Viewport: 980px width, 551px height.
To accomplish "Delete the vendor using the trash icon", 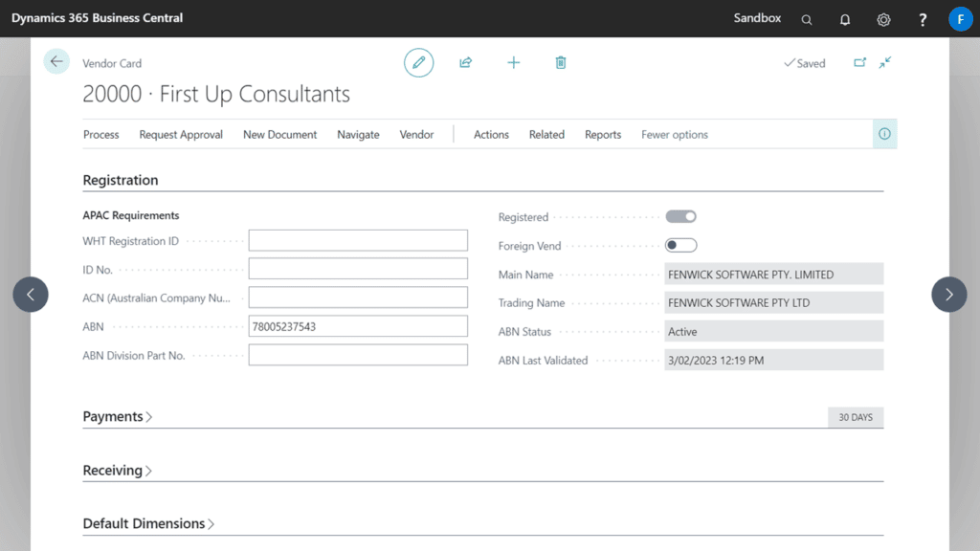I will [560, 61].
